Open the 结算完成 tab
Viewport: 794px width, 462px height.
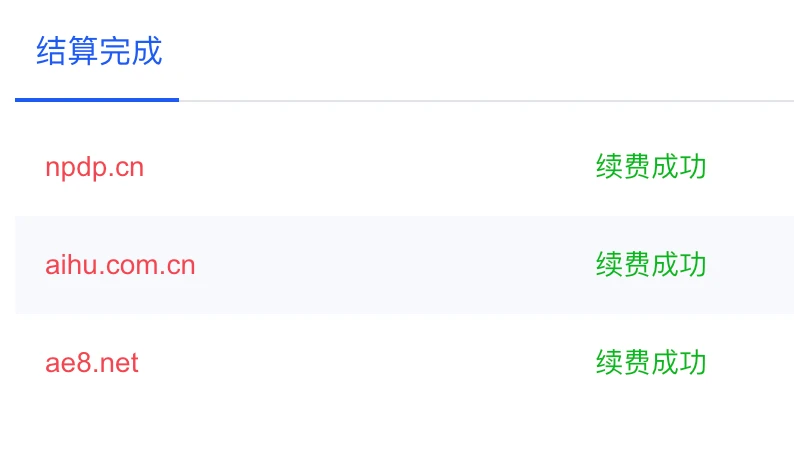click(99, 51)
